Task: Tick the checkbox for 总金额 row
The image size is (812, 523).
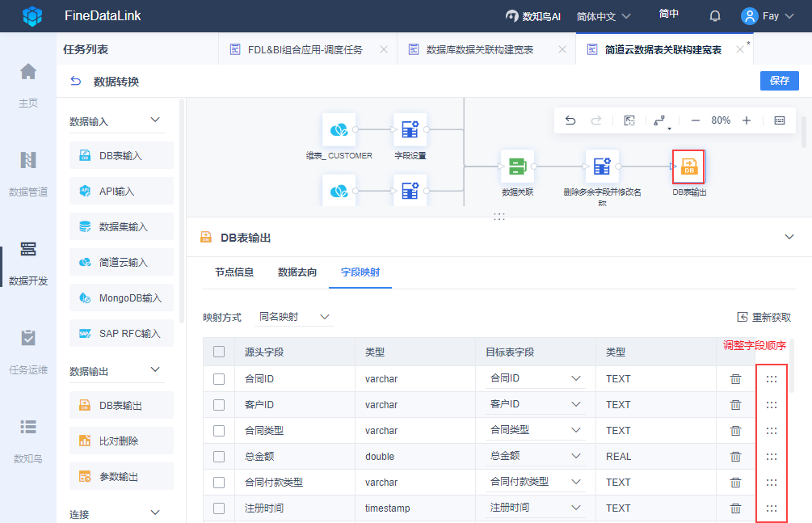Action: pyautogui.click(x=219, y=456)
